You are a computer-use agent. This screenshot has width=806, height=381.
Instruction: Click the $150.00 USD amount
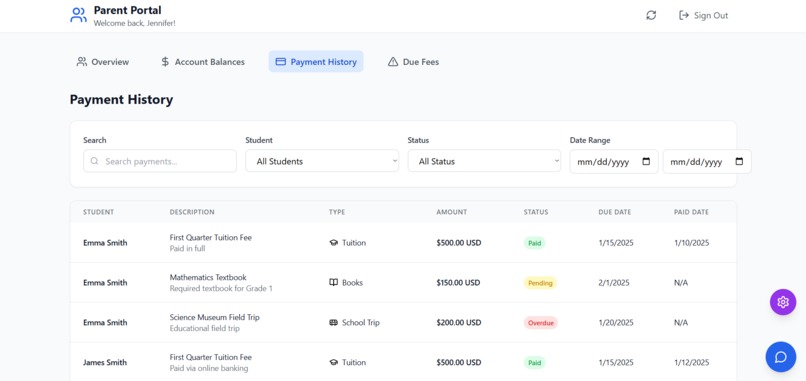(459, 282)
